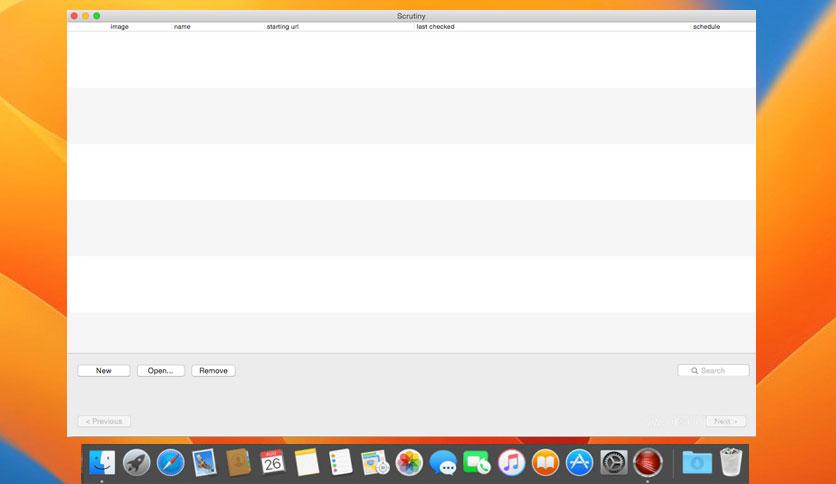Click the New button
Viewport: 836px width, 484px height.
[x=104, y=370]
